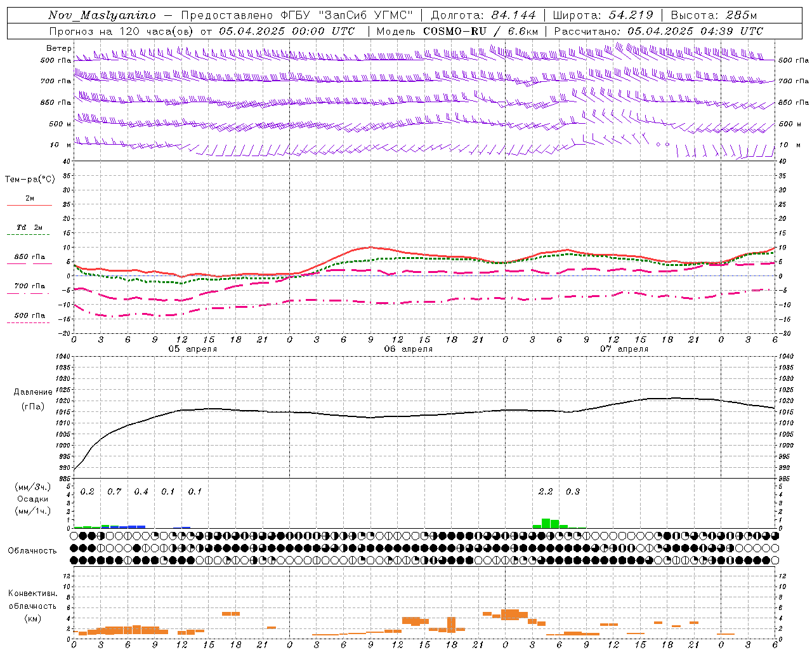Click the 0.3 precipitation value

pyautogui.click(x=572, y=491)
